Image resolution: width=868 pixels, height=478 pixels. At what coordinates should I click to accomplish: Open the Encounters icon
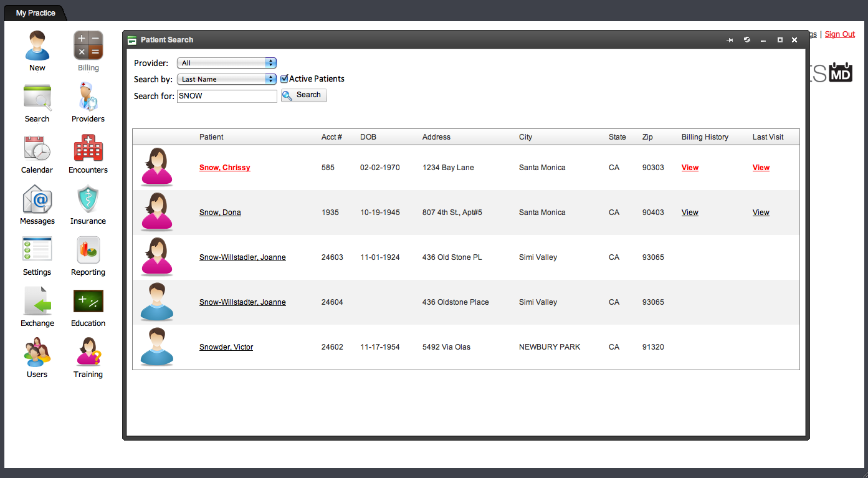[88, 148]
